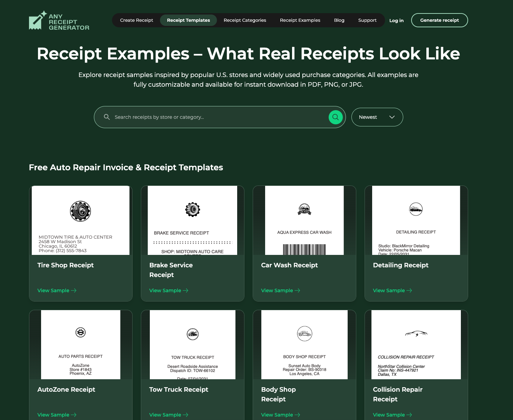Click the Tow Truck Receipt preview heading
The image size is (513, 420).
(193, 357)
